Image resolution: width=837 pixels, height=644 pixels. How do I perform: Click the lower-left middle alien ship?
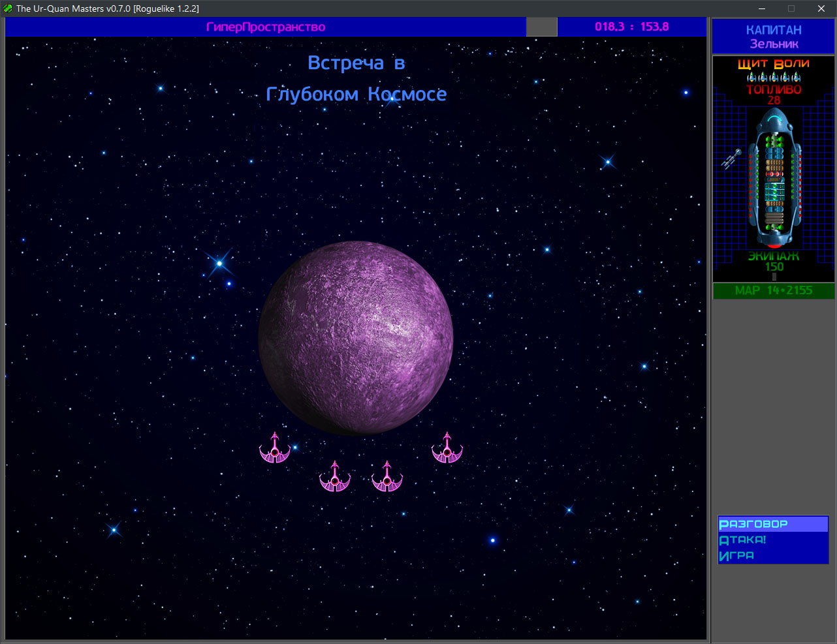(335, 477)
